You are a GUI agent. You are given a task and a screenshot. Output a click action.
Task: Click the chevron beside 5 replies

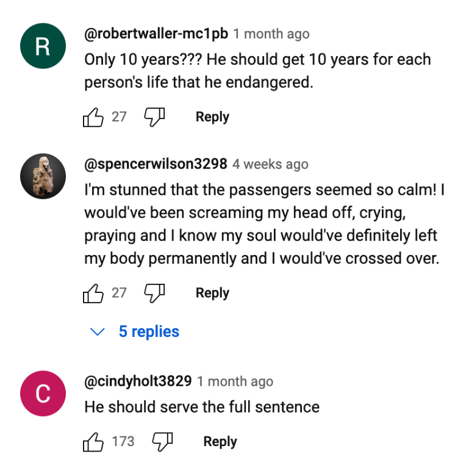tap(98, 331)
